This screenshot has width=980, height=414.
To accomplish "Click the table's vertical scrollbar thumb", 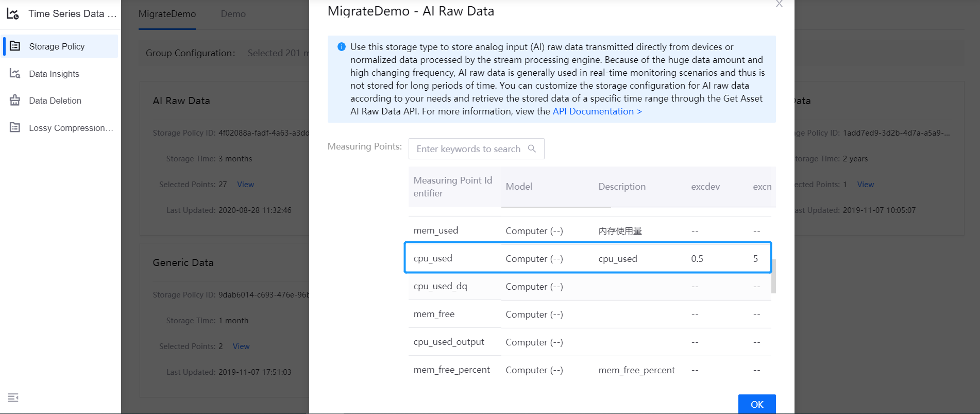I will point(773,276).
